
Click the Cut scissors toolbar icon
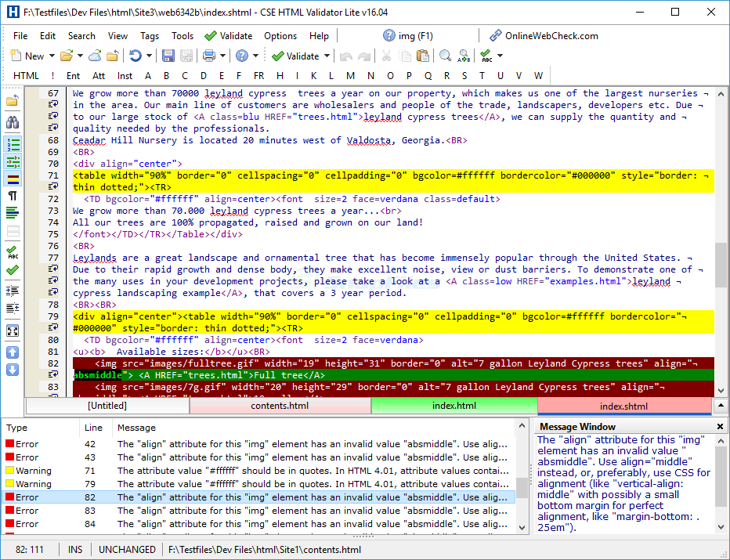coord(385,56)
